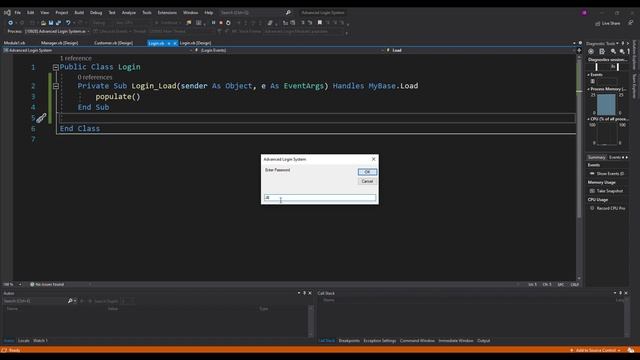Image resolution: width=640 pixels, height=360 pixels.
Task: Click OK in the password dialog
Action: (x=367, y=172)
